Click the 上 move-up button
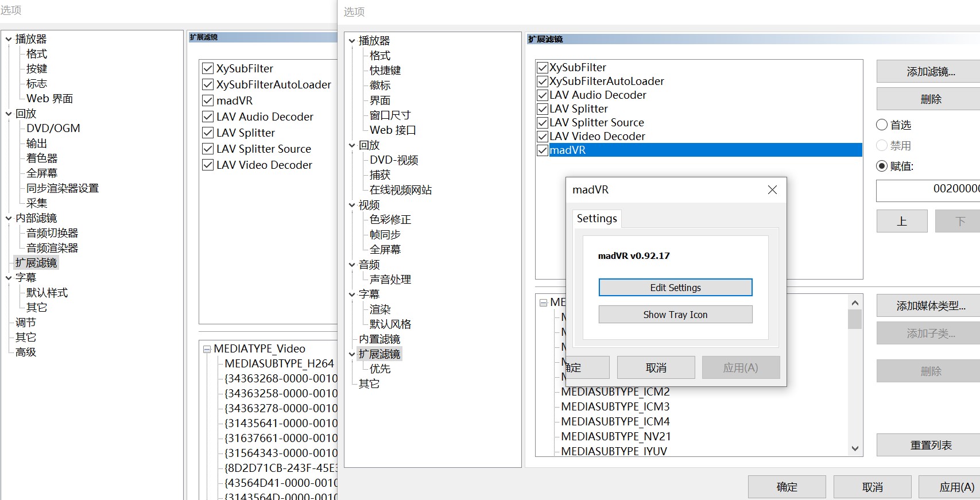This screenshot has width=980, height=500. tap(902, 221)
